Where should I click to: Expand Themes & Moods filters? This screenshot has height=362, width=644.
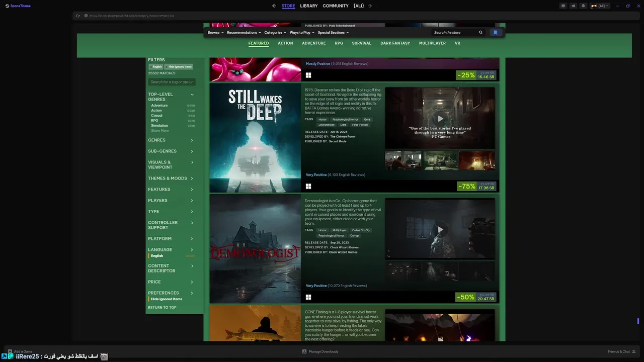pyautogui.click(x=171, y=178)
